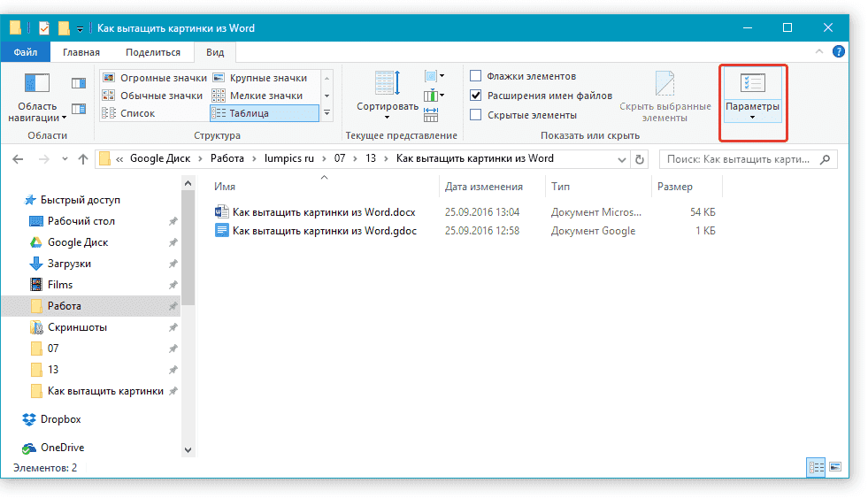Switch to the Главная ribbon tab
Image resolution: width=868 pixels, height=498 pixels.
click(x=81, y=52)
